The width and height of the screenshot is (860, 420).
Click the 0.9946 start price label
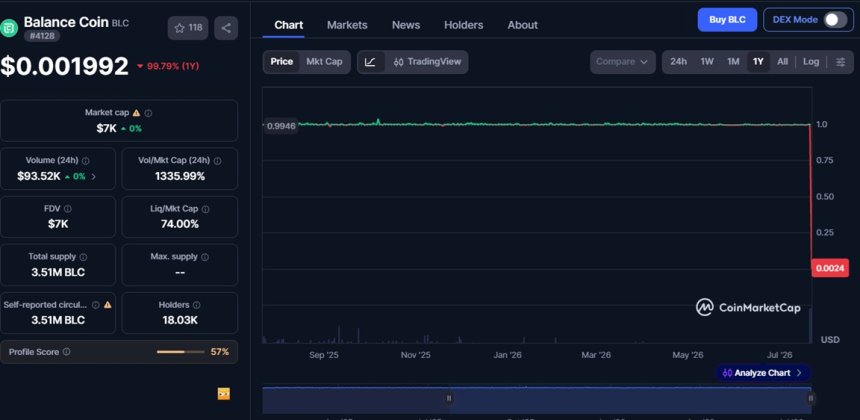tap(281, 126)
